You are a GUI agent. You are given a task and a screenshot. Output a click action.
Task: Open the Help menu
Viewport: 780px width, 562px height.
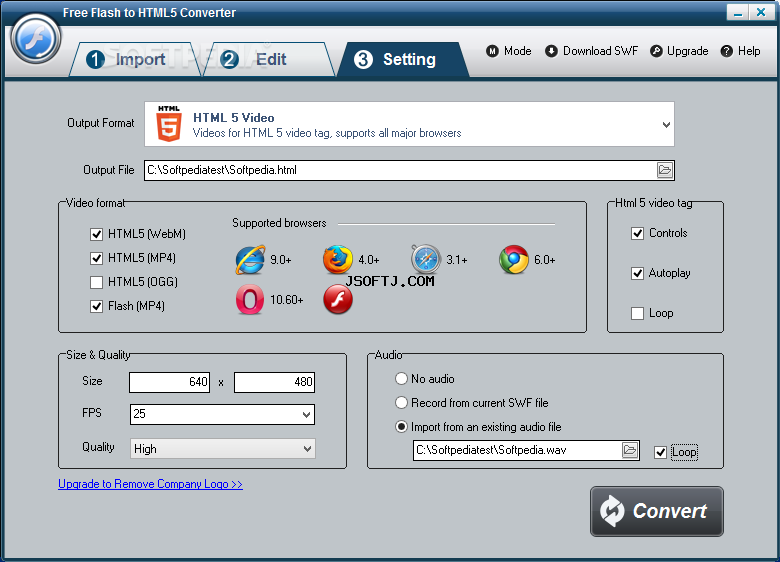click(x=741, y=51)
